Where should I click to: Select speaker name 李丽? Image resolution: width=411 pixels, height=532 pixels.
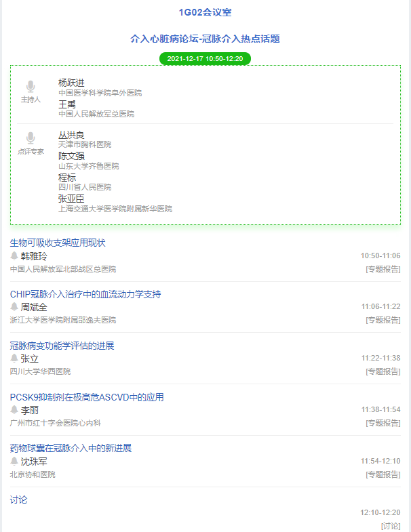click(29, 410)
